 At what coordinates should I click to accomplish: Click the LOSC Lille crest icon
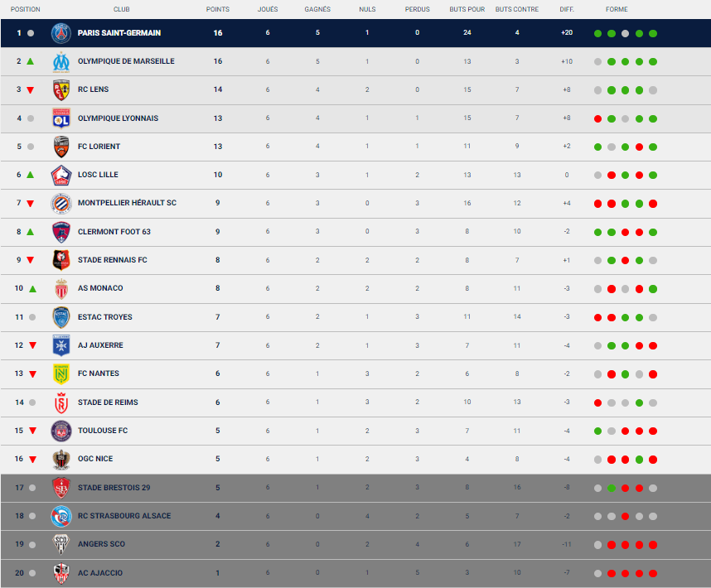tap(60, 175)
